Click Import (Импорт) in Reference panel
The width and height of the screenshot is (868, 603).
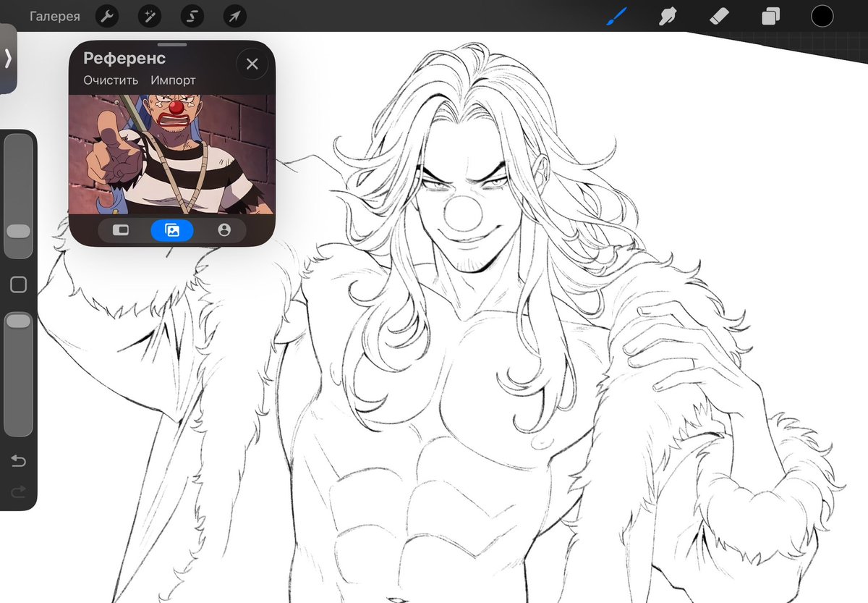pyautogui.click(x=173, y=80)
